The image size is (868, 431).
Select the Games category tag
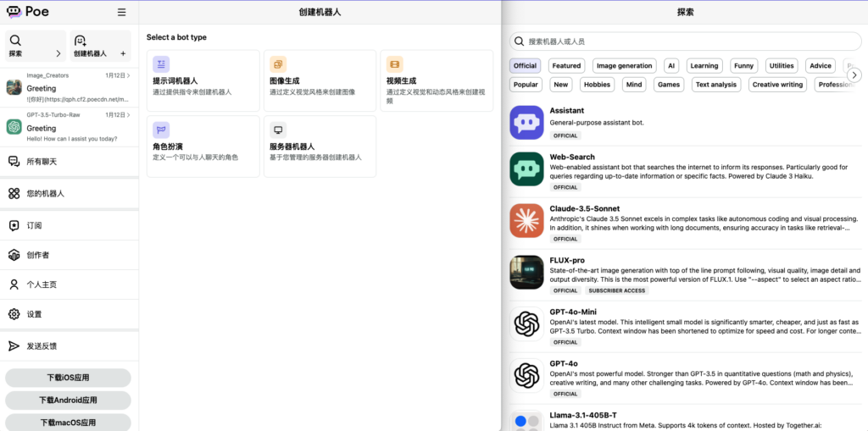(669, 85)
